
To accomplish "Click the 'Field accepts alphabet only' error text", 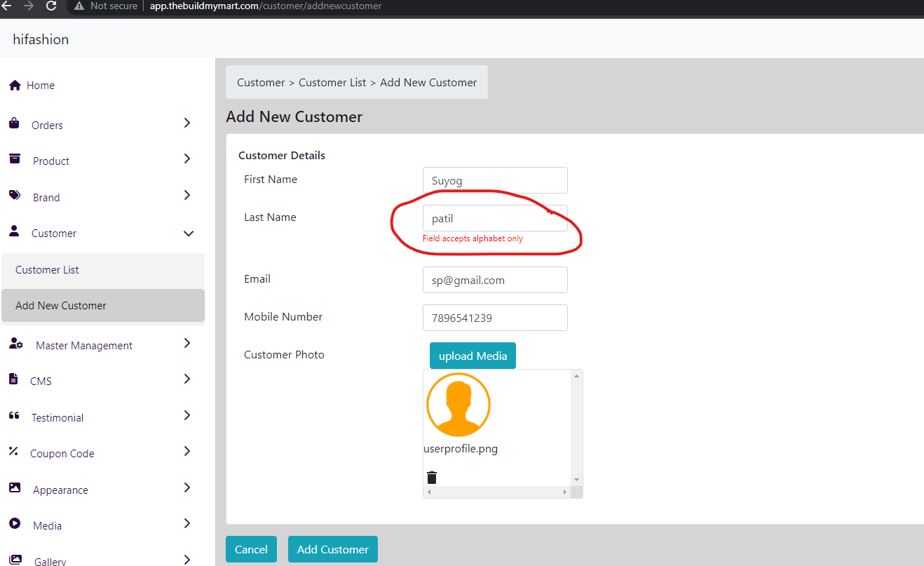I will (473, 238).
